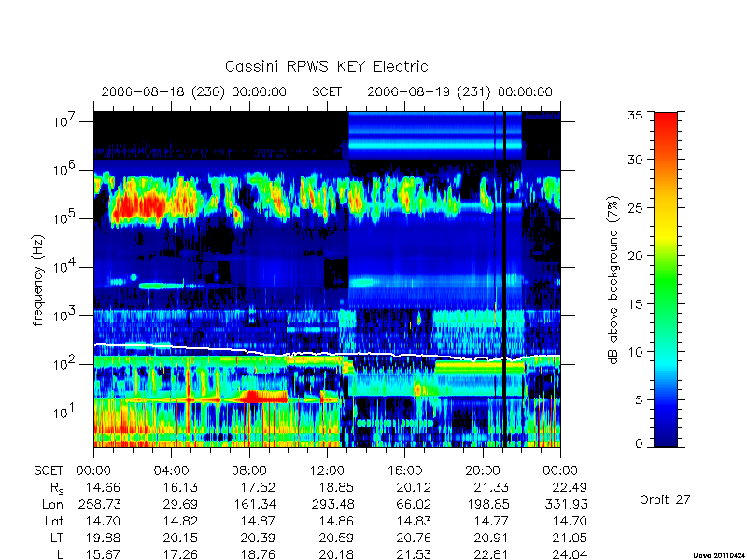This screenshot has width=747, height=560.
Task: Click the 'LT' row header
Action: [x=57, y=539]
